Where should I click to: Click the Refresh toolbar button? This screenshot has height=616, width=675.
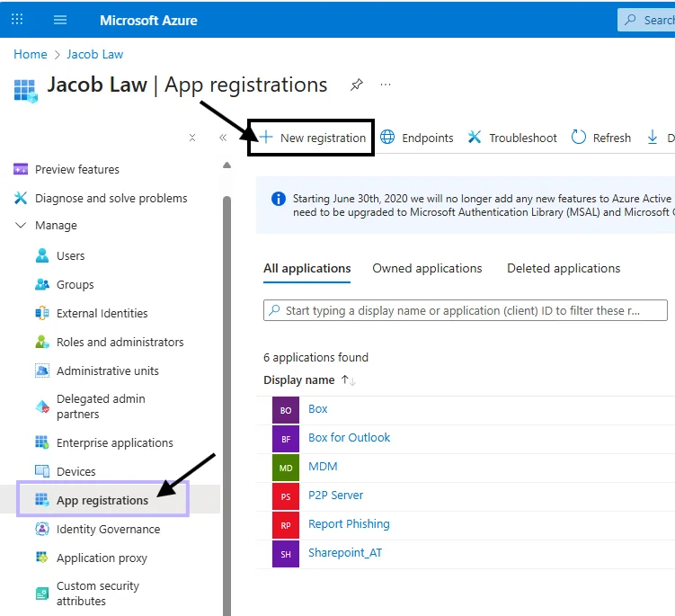click(601, 138)
